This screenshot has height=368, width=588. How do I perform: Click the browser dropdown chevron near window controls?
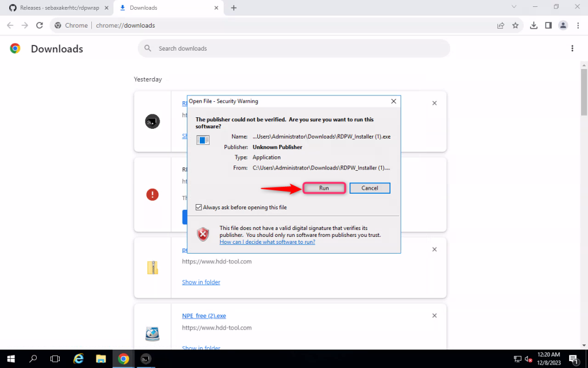(x=514, y=7)
